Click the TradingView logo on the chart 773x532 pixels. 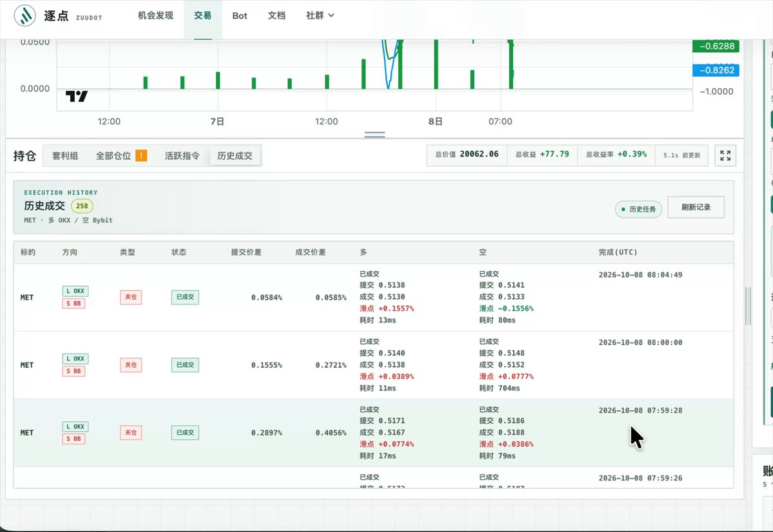tap(77, 97)
